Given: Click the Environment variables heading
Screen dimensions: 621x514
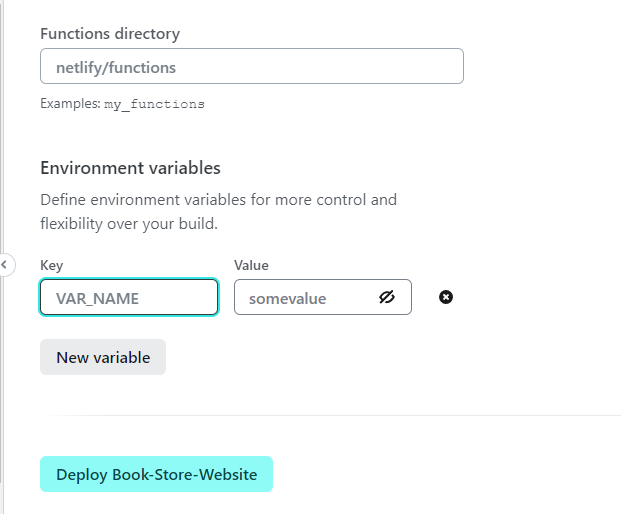Looking at the screenshot, I should pyautogui.click(x=130, y=168).
